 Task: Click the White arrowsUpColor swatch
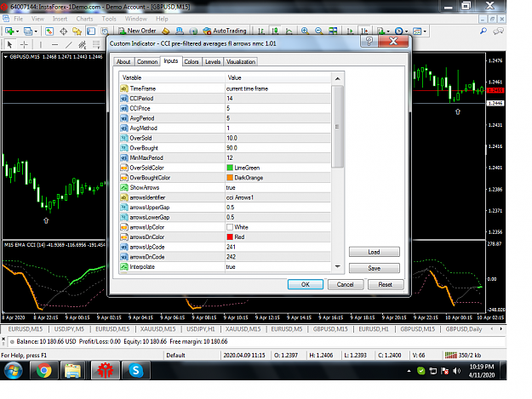pyautogui.click(x=230, y=227)
